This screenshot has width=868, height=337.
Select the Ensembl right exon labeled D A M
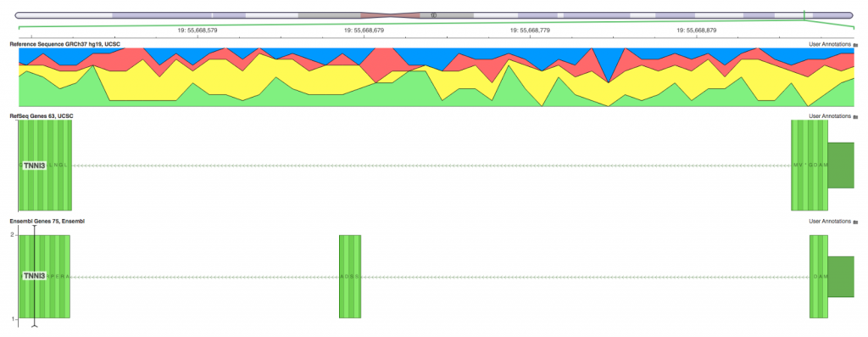pyautogui.click(x=819, y=277)
